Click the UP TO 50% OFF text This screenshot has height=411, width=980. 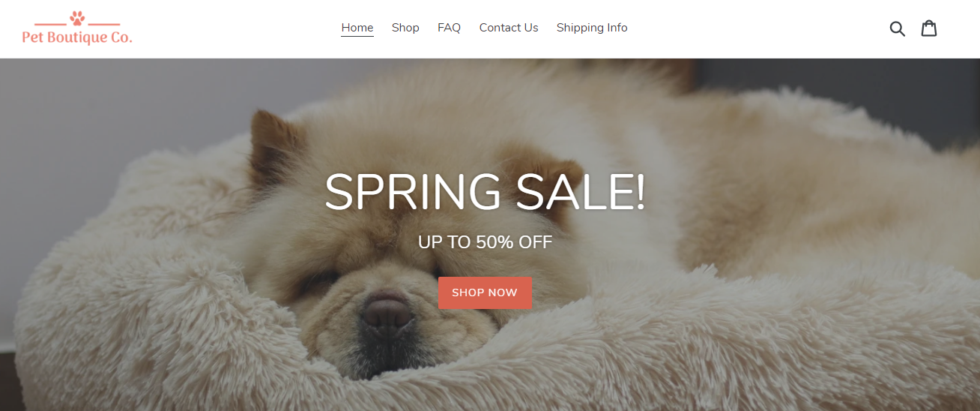[x=485, y=242]
